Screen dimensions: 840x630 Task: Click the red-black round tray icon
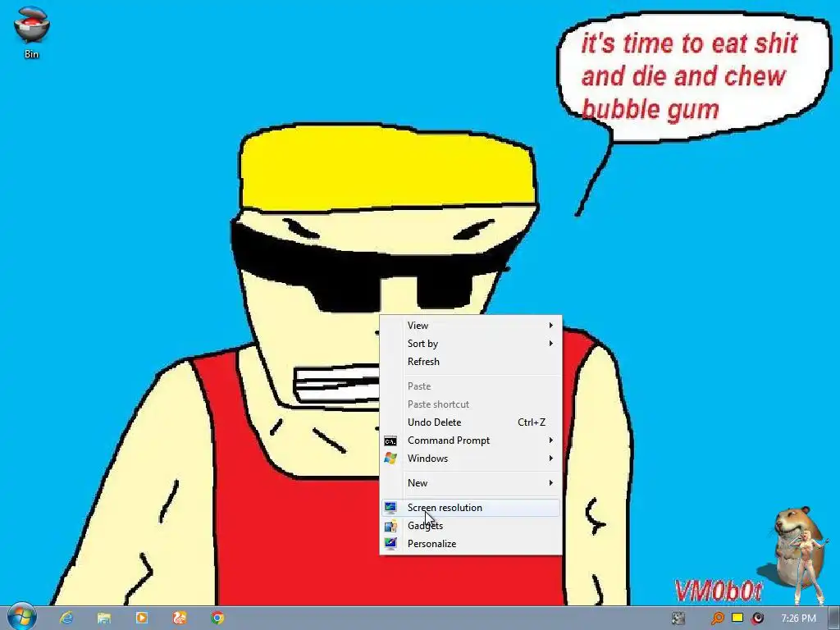(x=757, y=619)
